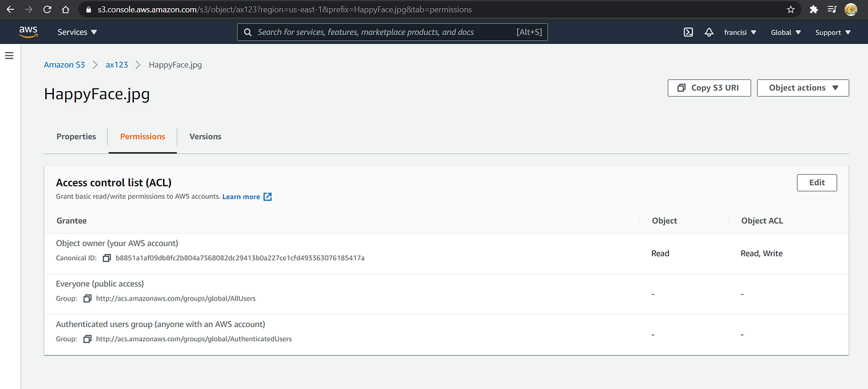Image resolution: width=868 pixels, height=389 pixels.
Task: Open the Versions tab
Action: 205,136
